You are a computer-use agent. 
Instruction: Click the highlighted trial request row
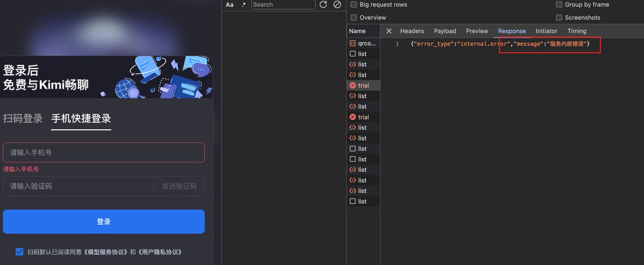click(x=363, y=85)
